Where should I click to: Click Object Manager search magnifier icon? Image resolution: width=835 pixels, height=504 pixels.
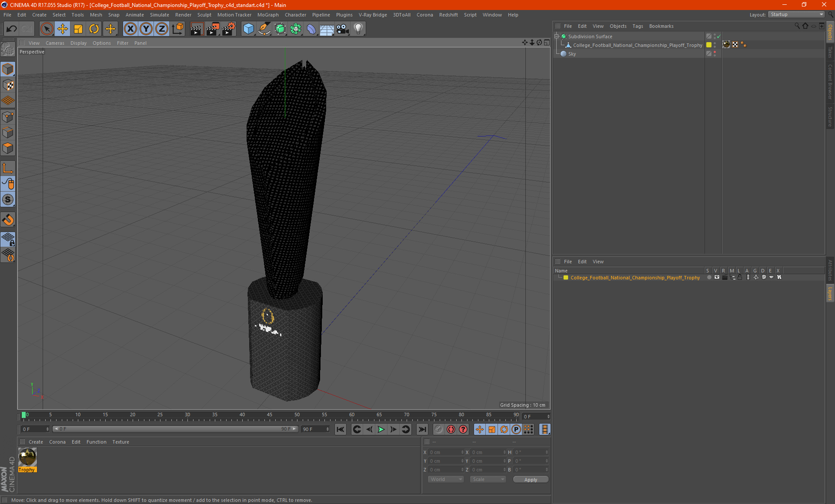pos(797,26)
